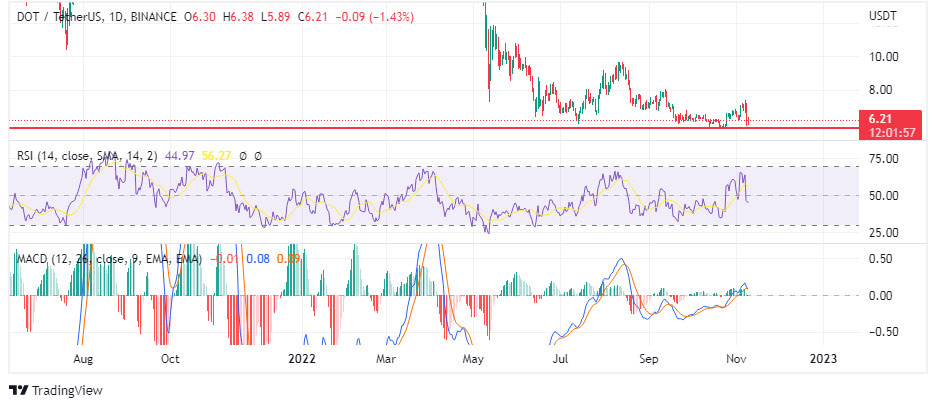The height and width of the screenshot is (408, 937).
Task: Click the Nov label on the time axis
Action: click(x=737, y=356)
